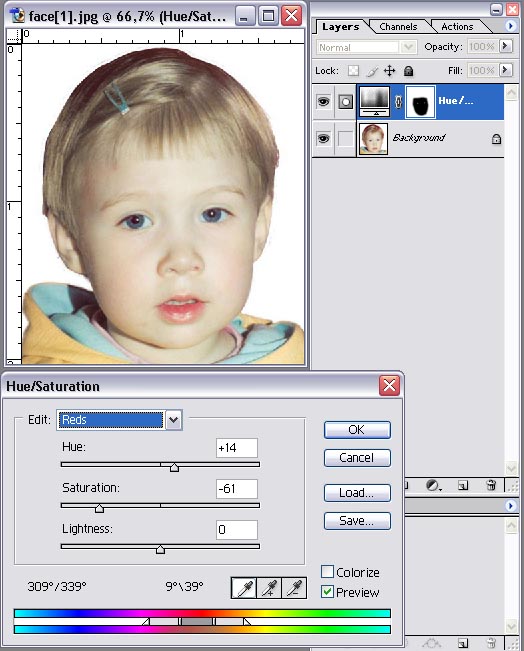Click the left falloff triangle on color bar

click(x=145, y=622)
